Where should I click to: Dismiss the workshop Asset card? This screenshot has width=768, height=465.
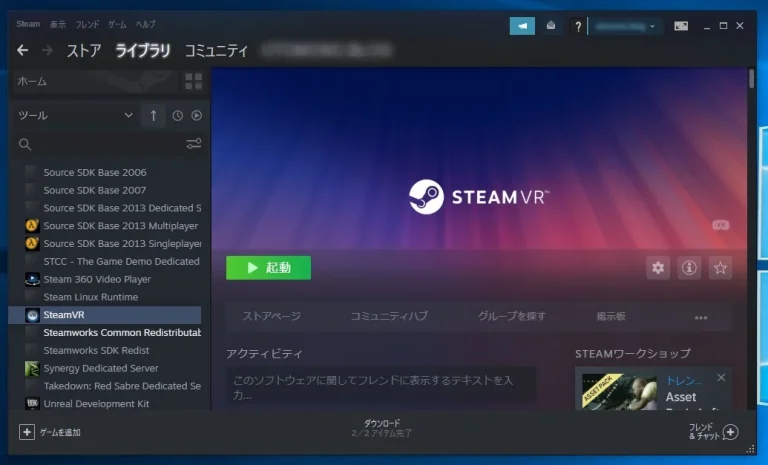[x=721, y=378]
